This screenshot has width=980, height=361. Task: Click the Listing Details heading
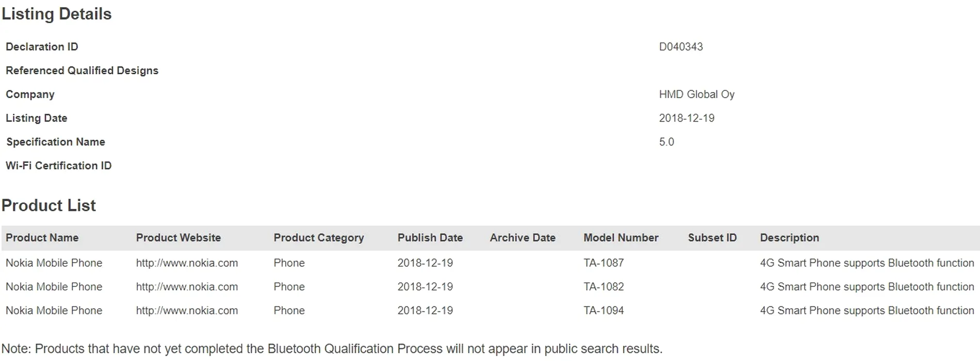[56, 14]
